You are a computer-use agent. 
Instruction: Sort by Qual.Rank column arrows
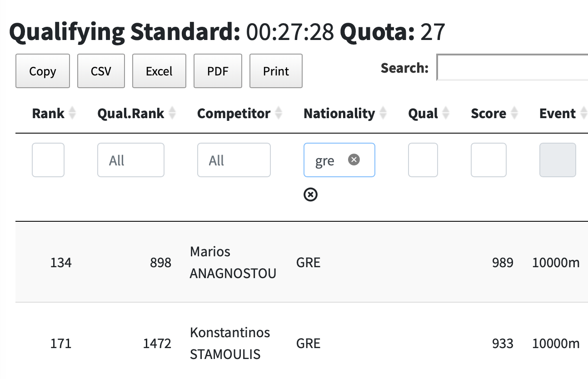pos(172,114)
